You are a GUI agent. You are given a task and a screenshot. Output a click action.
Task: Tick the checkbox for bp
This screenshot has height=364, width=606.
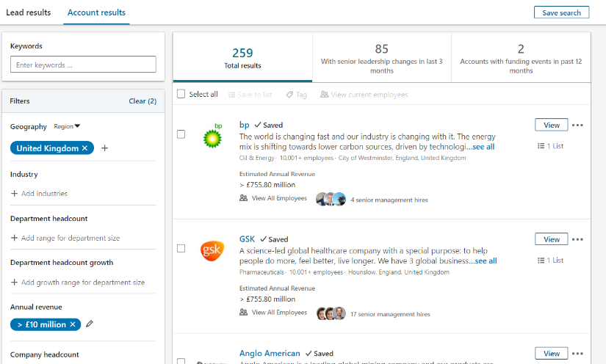click(181, 134)
